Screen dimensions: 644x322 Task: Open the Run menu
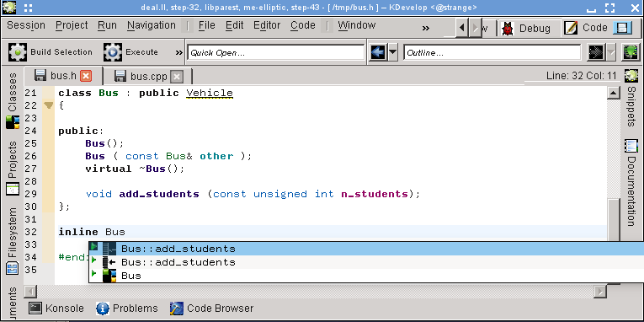click(x=107, y=25)
